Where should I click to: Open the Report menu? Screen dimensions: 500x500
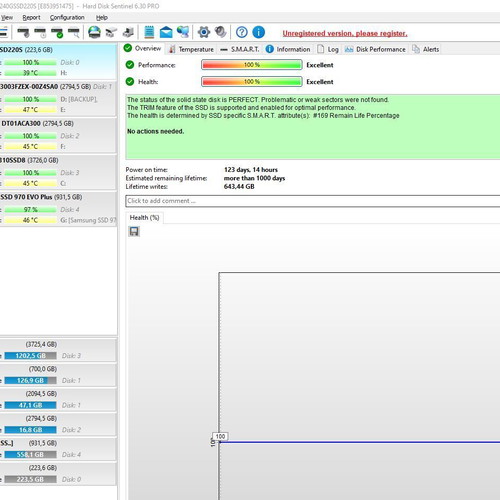click(31, 17)
